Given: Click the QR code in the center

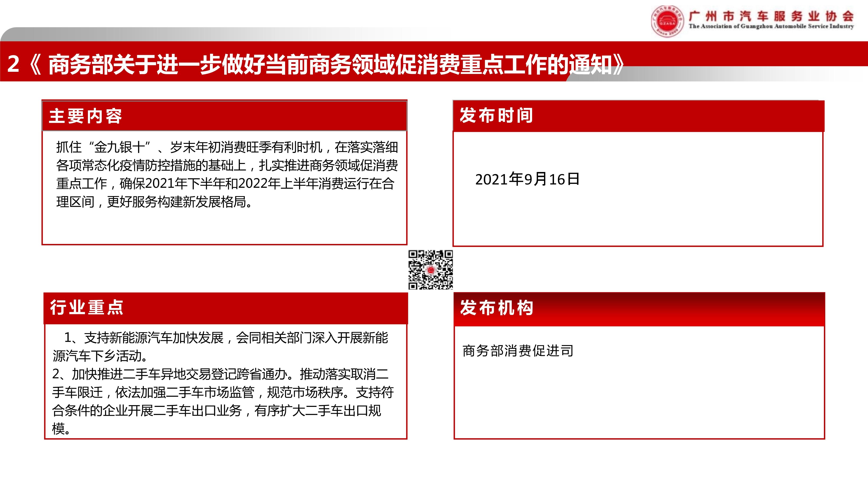Looking at the screenshot, I should tap(431, 270).
